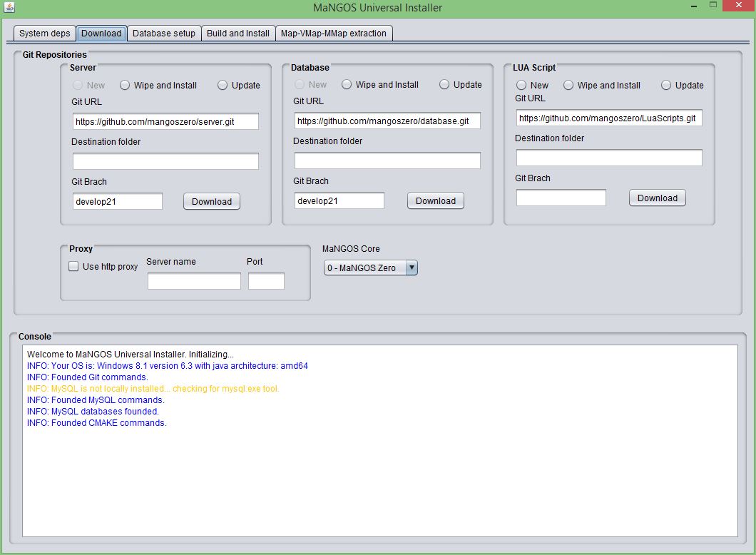
Task: Click the Database Download button
Action: (x=435, y=200)
